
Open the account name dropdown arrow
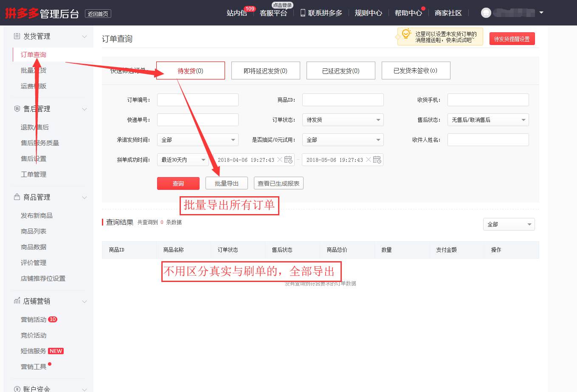click(541, 13)
